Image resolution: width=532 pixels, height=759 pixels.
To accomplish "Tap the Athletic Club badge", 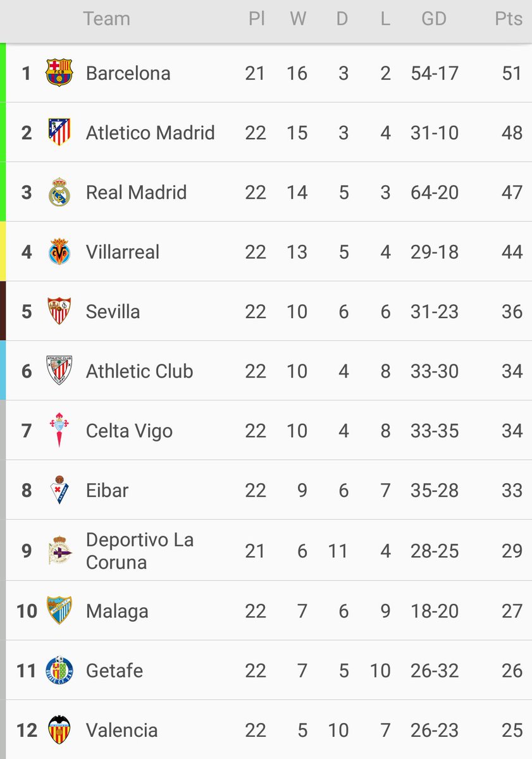I will click(x=59, y=371).
